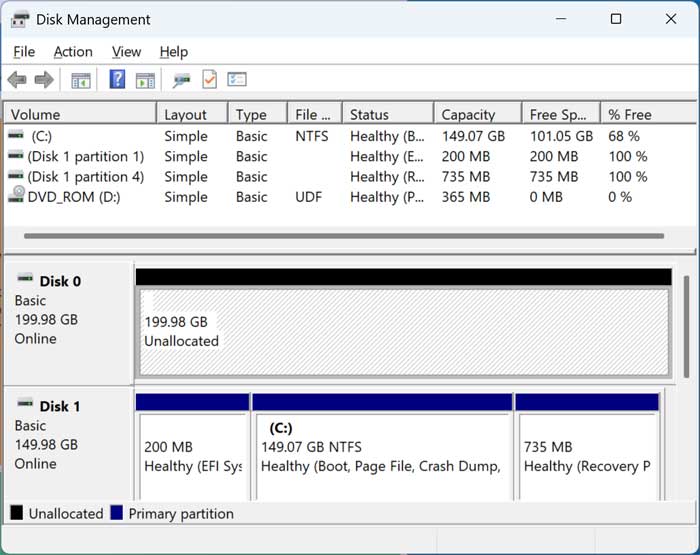Image resolution: width=700 pixels, height=555 pixels.
Task: Toggle Show/Hide Action Pane toolbar icon
Action: click(145, 80)
